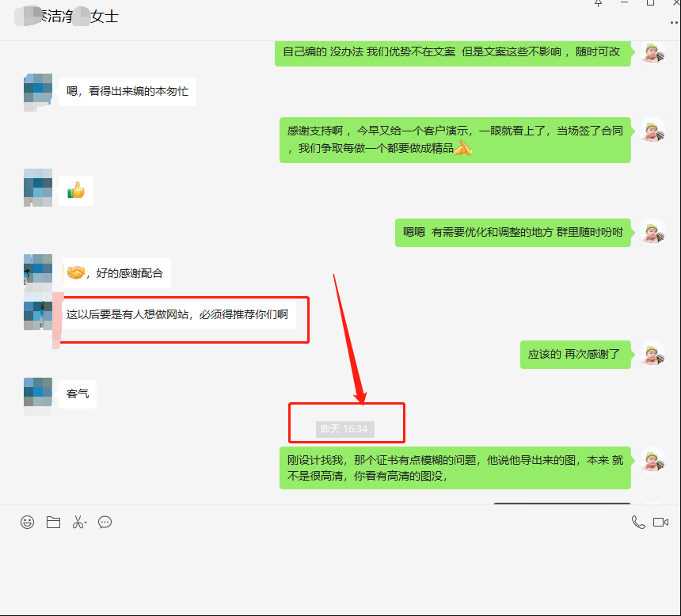681x616 pixels.
Task: Click the green message starting with "刚设计找我"
Action: click(455, 467)
